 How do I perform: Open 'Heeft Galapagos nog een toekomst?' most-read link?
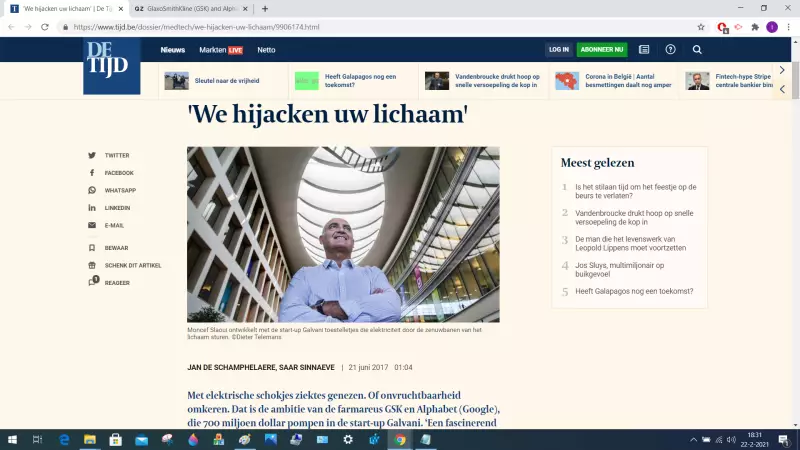point(634,291)
